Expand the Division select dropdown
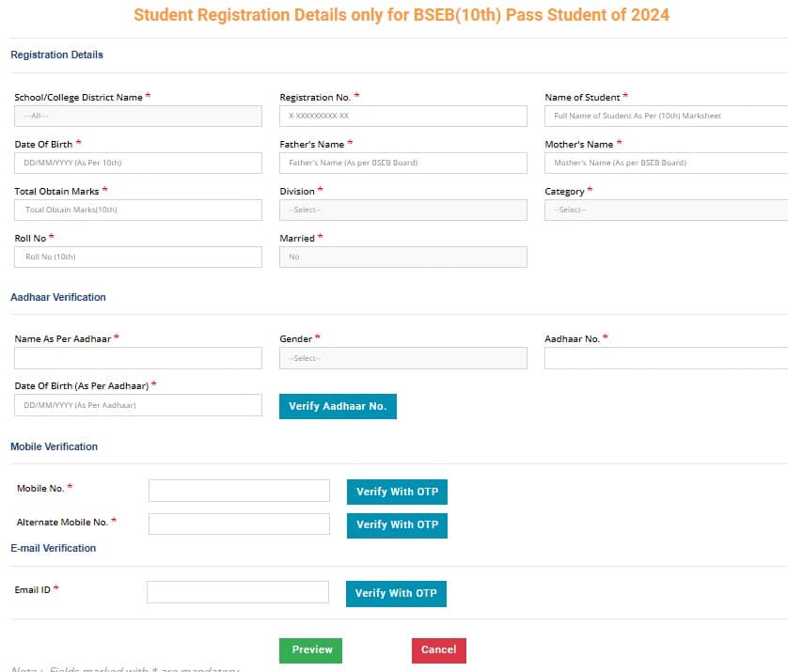Screen dimensions: 788x672 (402, 210)
